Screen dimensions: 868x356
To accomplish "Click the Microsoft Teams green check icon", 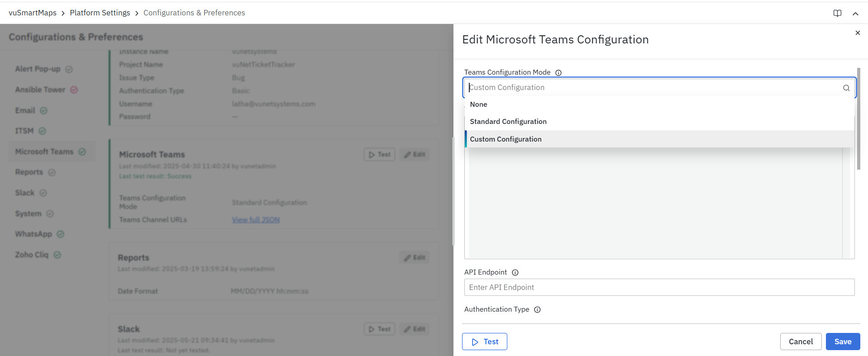I will (82, 152).
